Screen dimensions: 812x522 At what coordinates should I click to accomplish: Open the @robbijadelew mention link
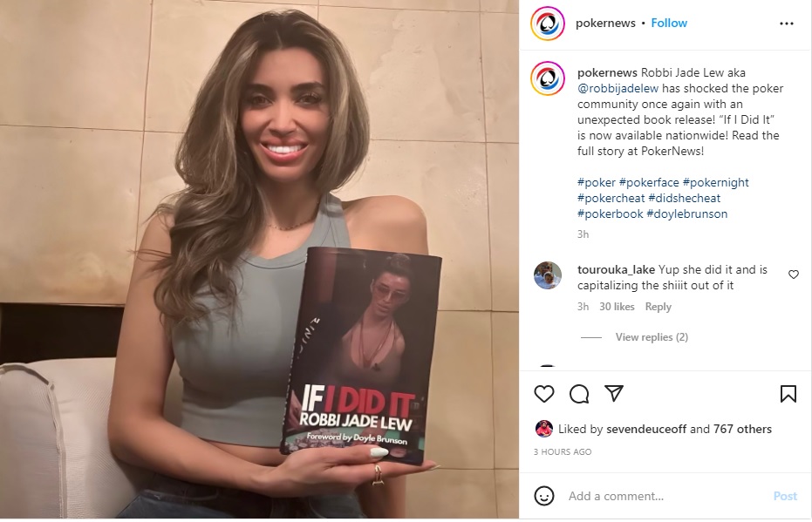coord(618,89)
